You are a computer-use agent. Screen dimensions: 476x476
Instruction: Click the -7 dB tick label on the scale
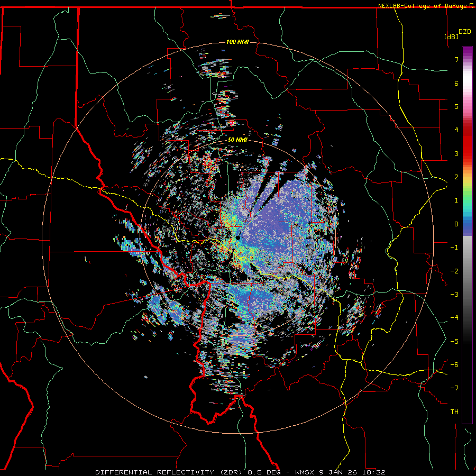454,388
